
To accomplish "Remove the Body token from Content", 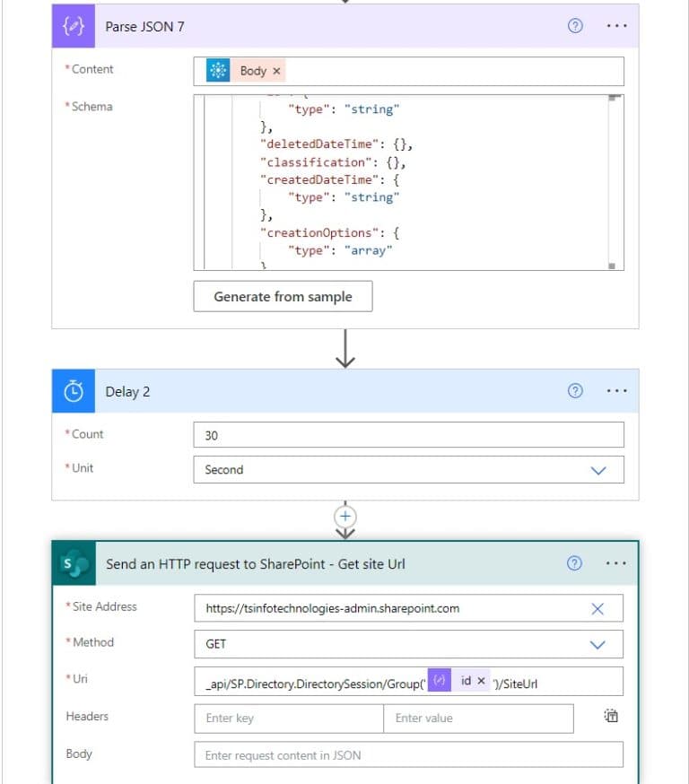I will [x=276, y=71].
